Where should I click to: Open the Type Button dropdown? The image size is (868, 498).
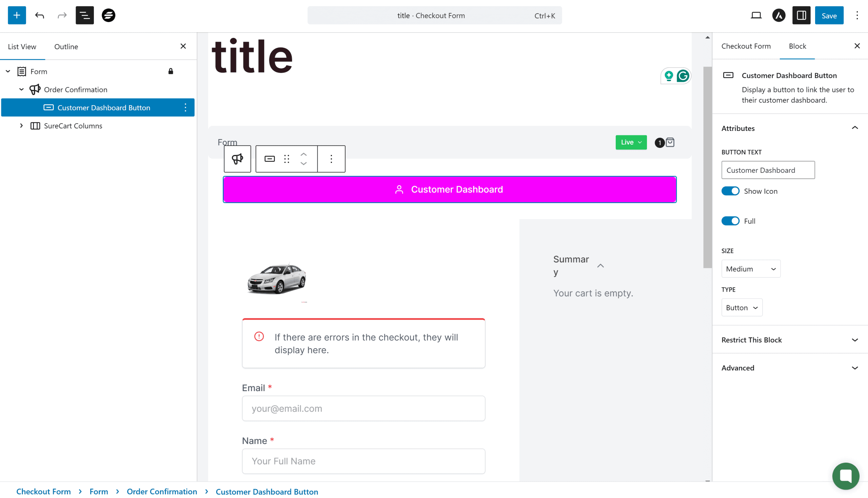(x=742, y=307)
